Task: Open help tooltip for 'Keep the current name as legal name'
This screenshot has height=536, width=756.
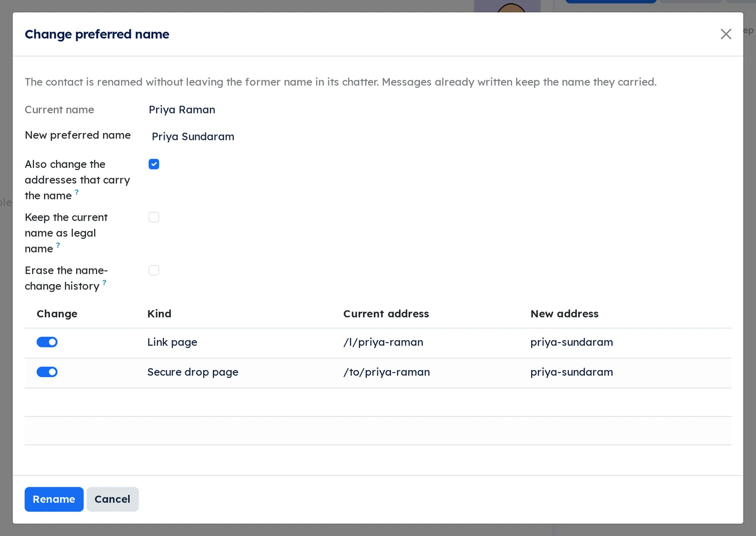Action: point(58,245)
